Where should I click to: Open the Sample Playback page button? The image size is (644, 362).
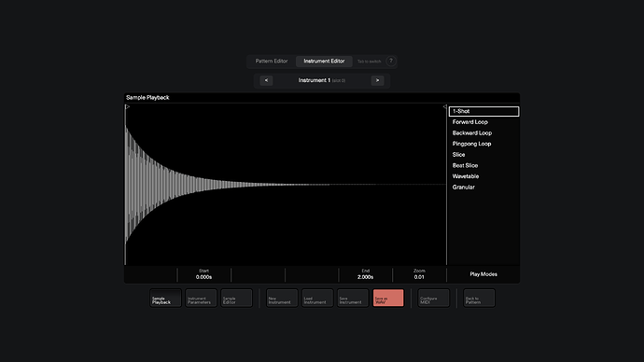(165, 298)
